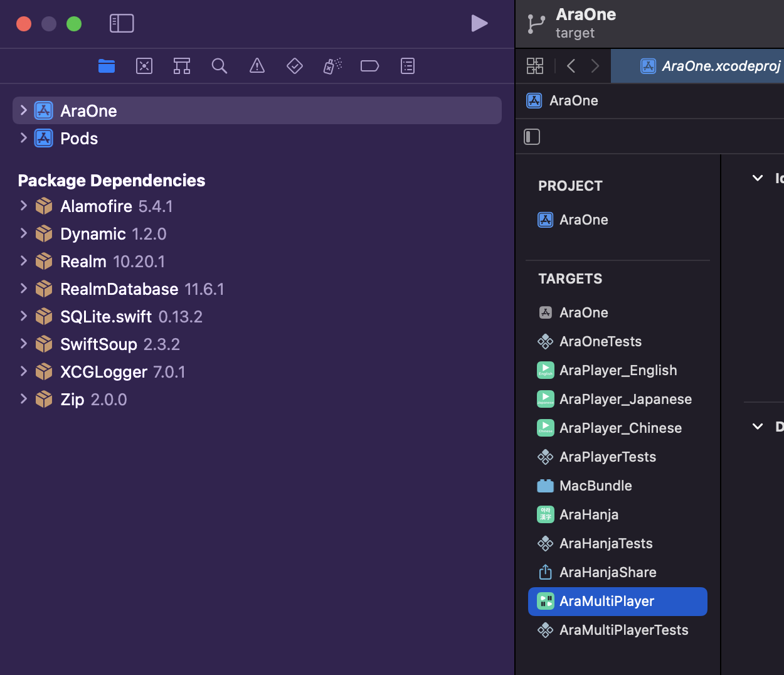Expand the AraOne project in navigator
The height and width of the screenshot is (675, 784).
23,110
